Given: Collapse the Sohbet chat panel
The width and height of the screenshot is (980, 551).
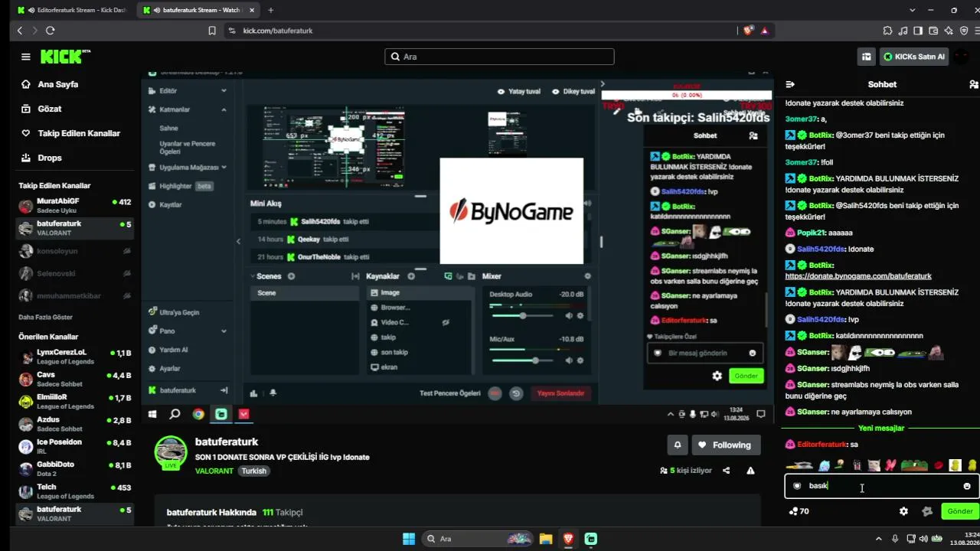Looking at the screenshot, I should click(x=790, y=84).
